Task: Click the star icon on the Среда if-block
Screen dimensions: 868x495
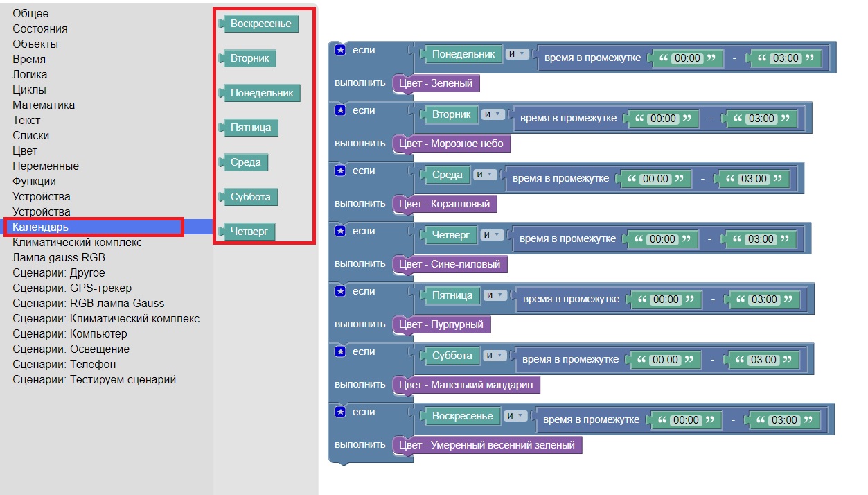Action: pos(340,171)
